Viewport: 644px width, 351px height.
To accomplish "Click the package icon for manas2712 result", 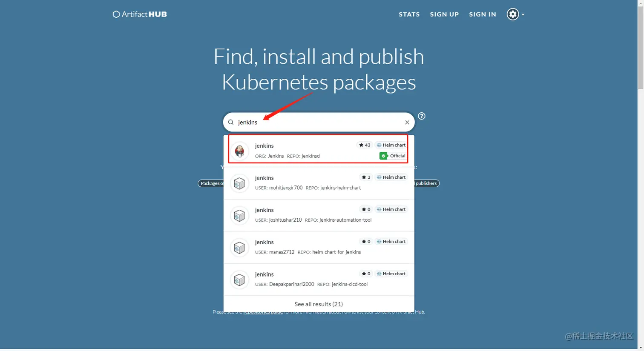I will click(239, 248).
